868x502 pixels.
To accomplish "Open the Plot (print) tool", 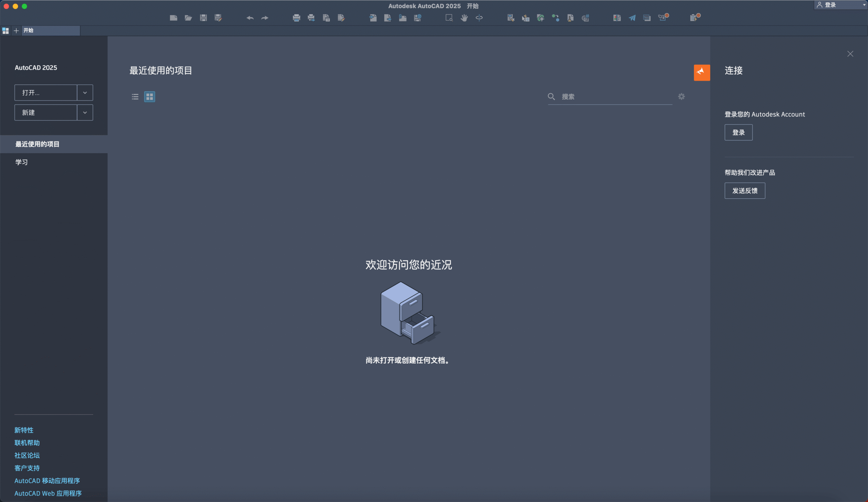I will click(296, 18).
